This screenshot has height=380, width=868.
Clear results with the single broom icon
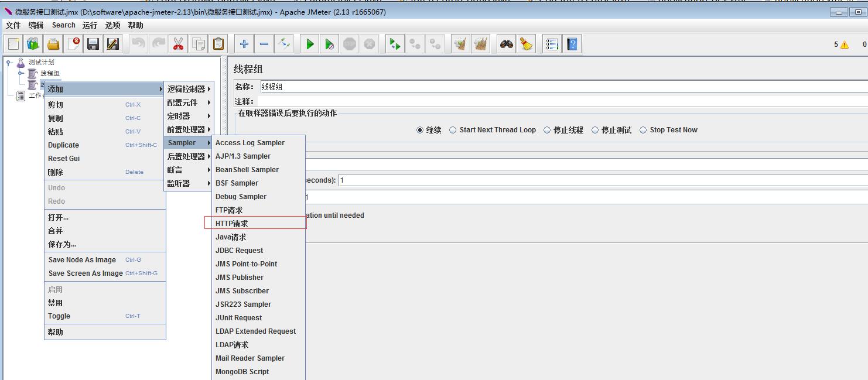tap(461, 44)
